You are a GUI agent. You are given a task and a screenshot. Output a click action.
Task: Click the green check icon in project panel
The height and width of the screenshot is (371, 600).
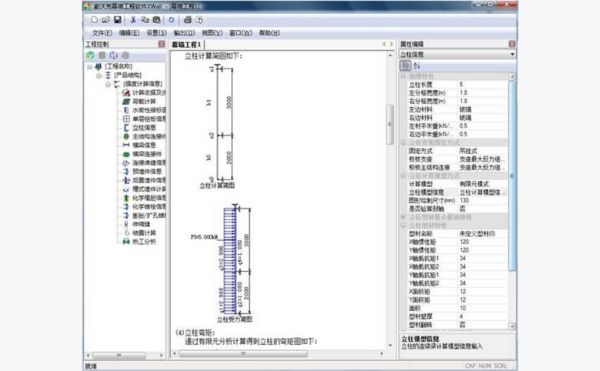click(x=90, y=55)
